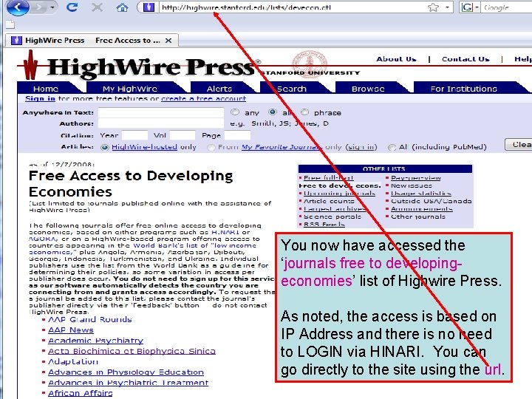Image resolution: width=532 pixels, height=399 pixels.
Task: Open Article counts in Other Lists
Action: click(328, 201)
